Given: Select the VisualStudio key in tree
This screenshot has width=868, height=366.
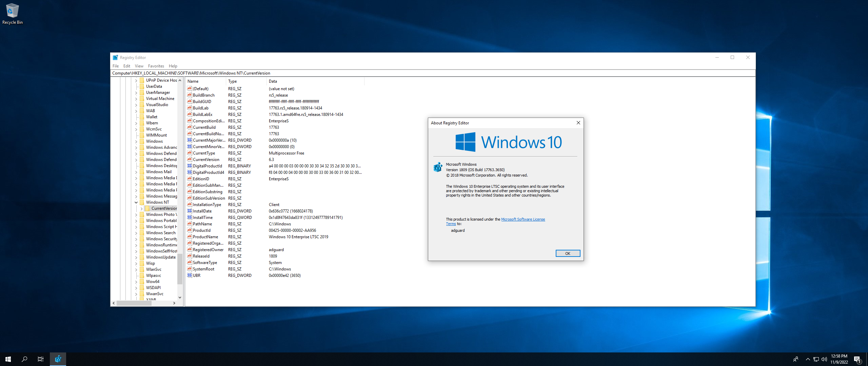Looking at the screenshot, I should (157, 105).
